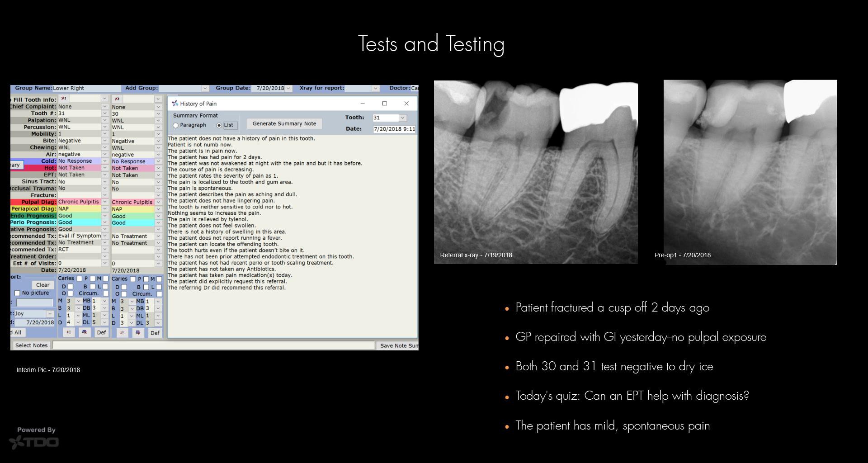Click the Select Notes button
This screenshot has width=868, height=463.
(x=31, y=345)
